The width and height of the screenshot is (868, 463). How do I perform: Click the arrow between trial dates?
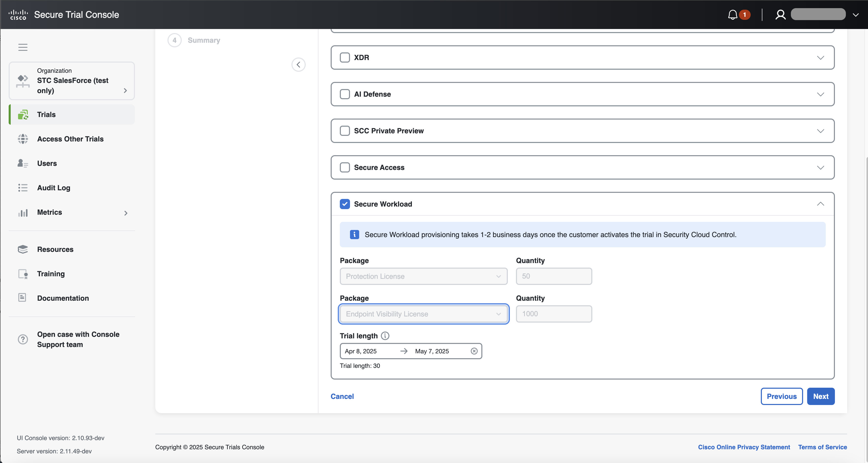coord(404,351)
